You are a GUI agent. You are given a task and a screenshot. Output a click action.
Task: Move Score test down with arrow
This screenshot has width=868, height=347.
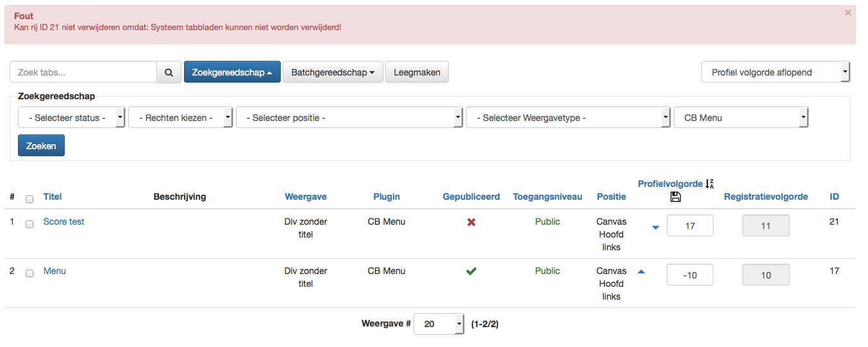pyautogui.click(x=655, y=227)
